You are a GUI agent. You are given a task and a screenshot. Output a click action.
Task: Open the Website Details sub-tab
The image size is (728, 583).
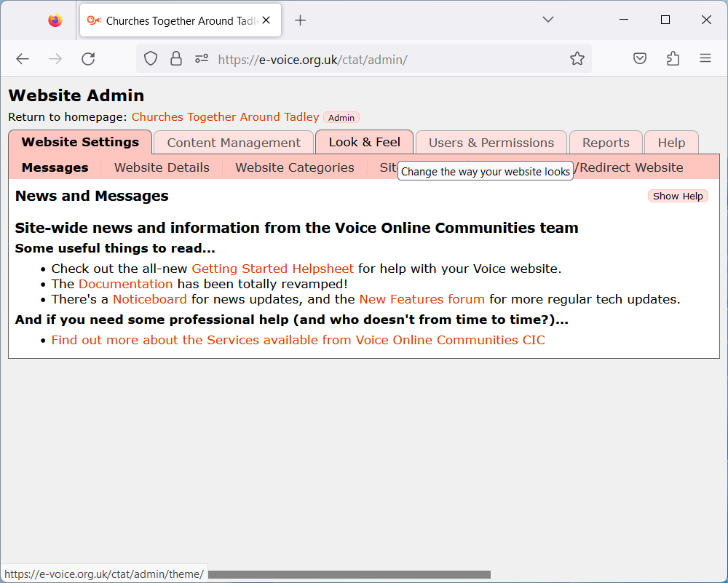[x=162, y=167]
